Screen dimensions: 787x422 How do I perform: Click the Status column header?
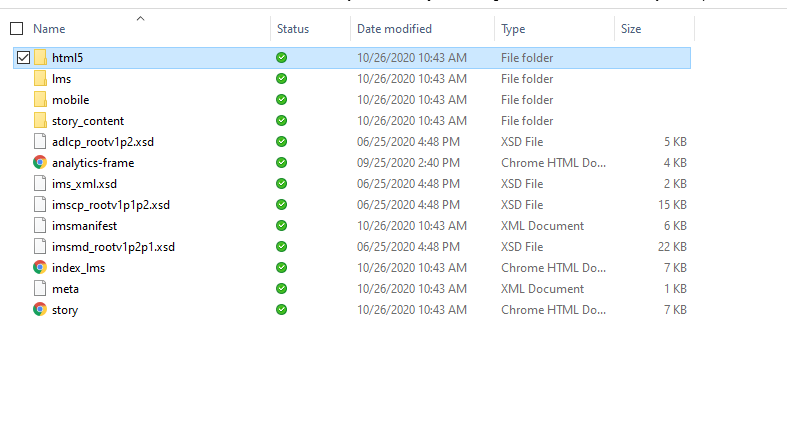[293, 29]
